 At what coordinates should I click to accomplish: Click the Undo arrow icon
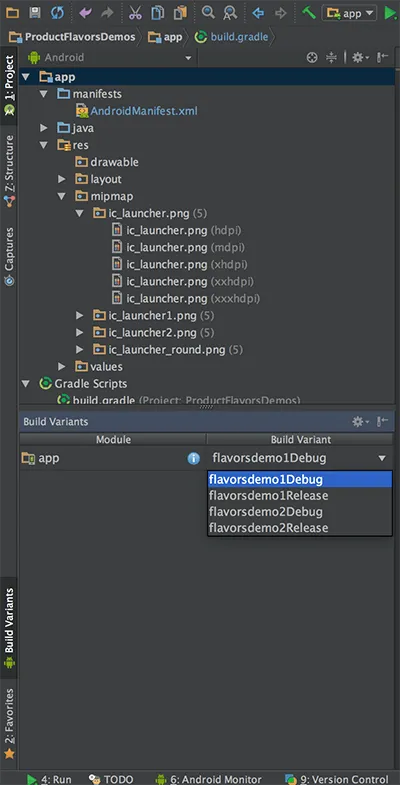point(86,13)
